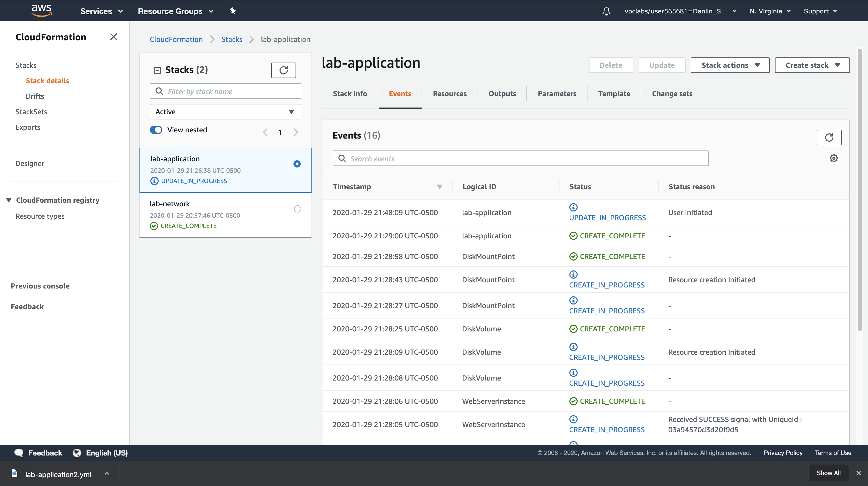Click the AWS logo home icon
868x486 pixels.
coord(41,10)
